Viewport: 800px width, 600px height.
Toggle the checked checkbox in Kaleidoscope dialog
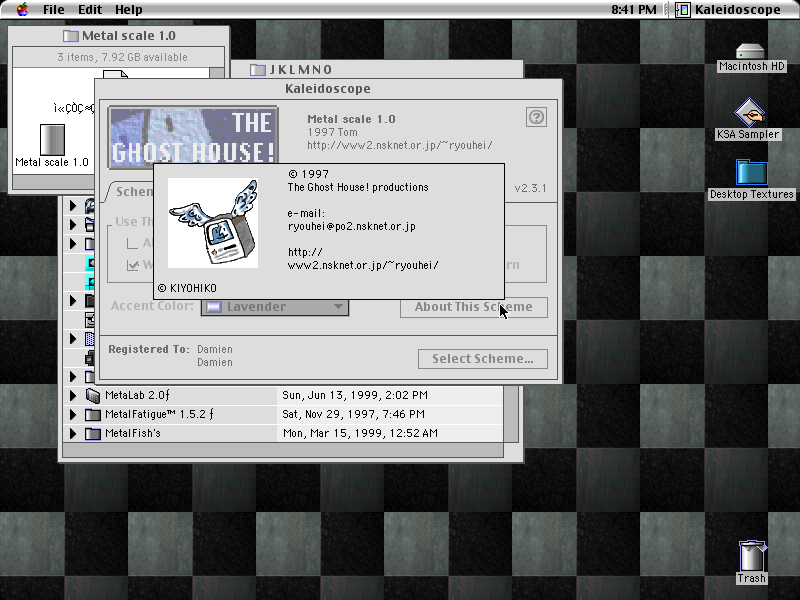tap(133, 265)
